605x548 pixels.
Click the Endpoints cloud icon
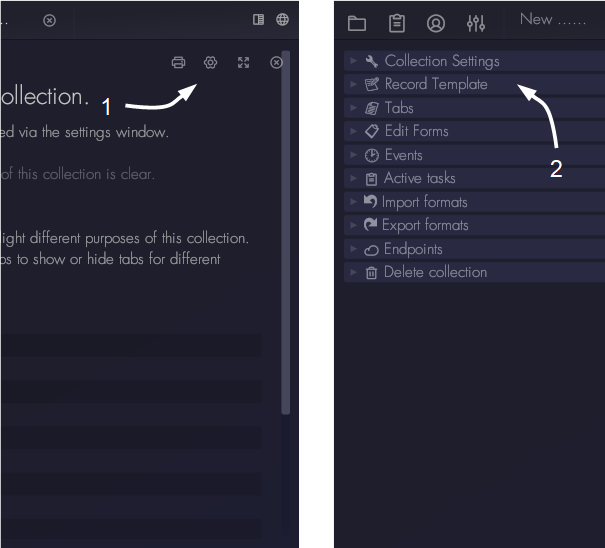[371, 250]
